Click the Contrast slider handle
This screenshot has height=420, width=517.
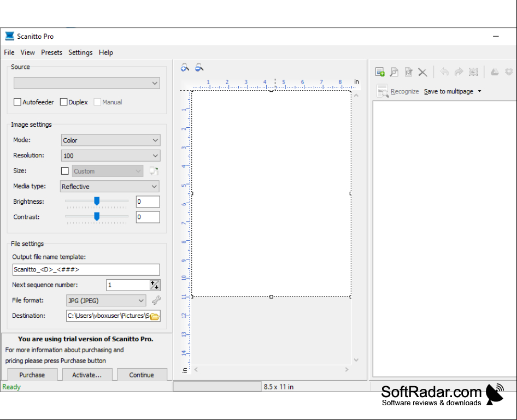97,216
